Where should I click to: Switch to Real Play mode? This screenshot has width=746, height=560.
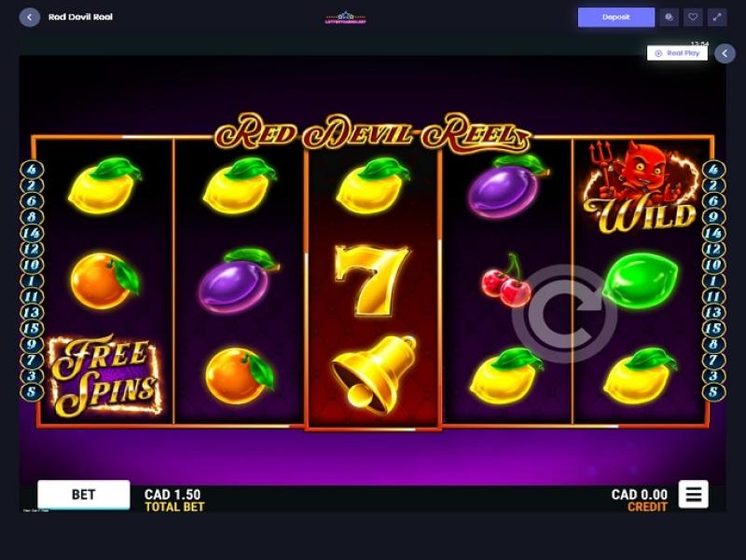(x=677, y=53)
